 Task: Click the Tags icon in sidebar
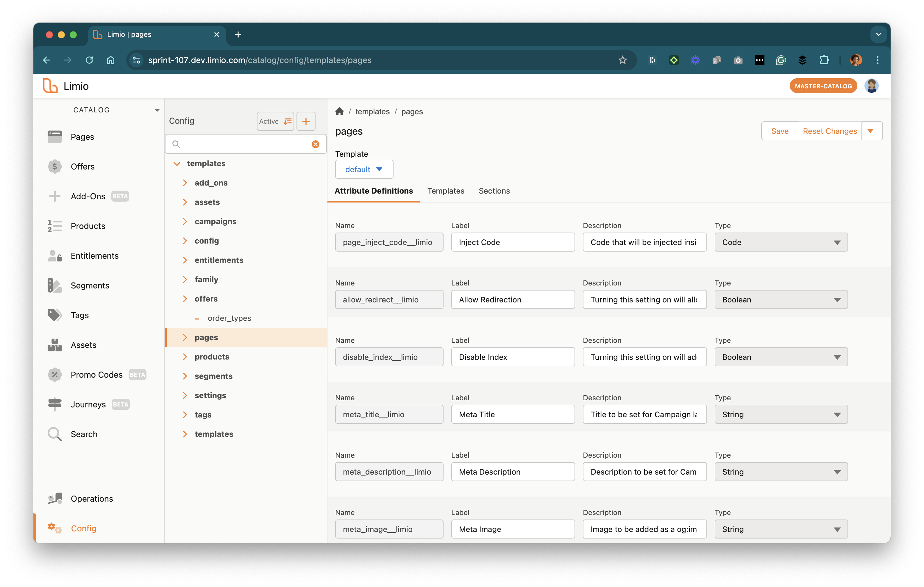tap(54, 315)
